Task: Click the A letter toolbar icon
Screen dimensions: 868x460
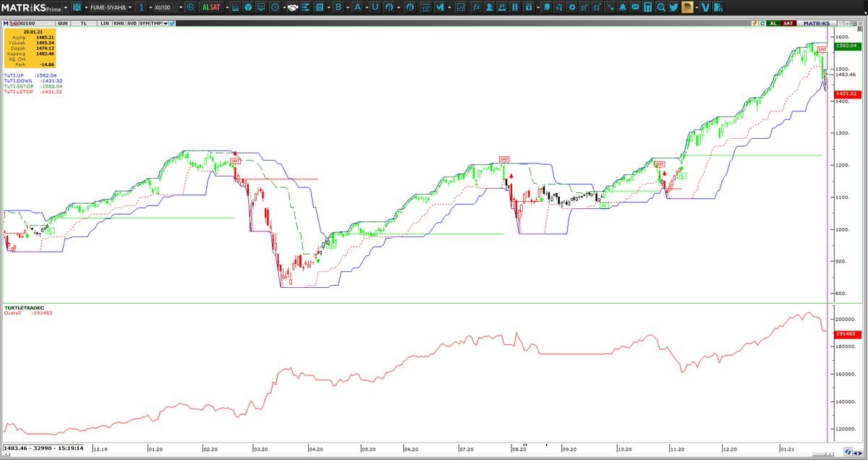Action: 357,7
